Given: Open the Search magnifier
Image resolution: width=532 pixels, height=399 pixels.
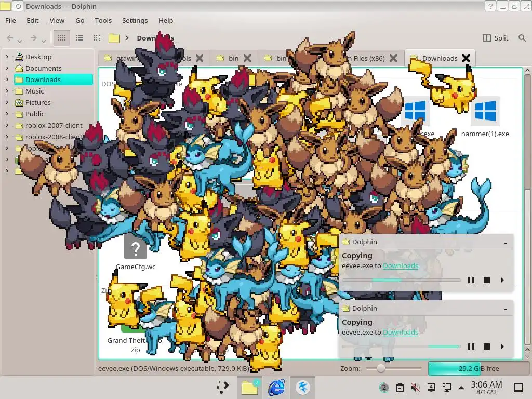Looking at the screenshot, I should tap(522, 37).
